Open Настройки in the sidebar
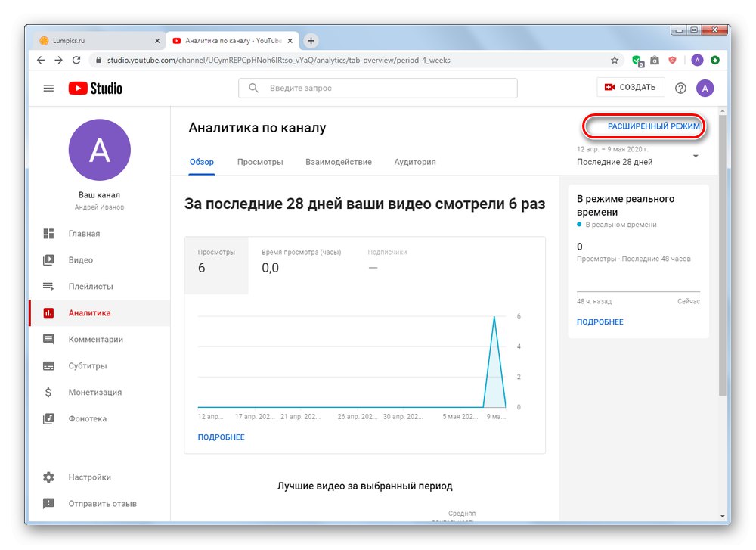This screenshot has height=550, width=756. pos(99,477)
